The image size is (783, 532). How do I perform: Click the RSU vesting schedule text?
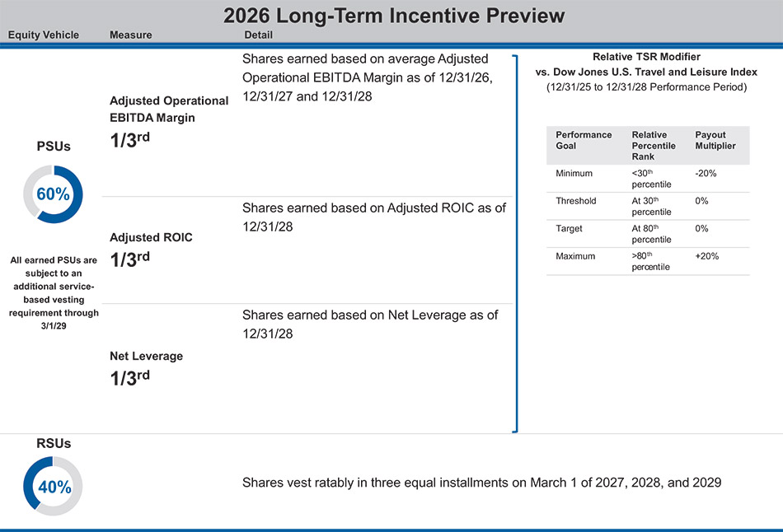pyautogui.click(x=481, y=483)
